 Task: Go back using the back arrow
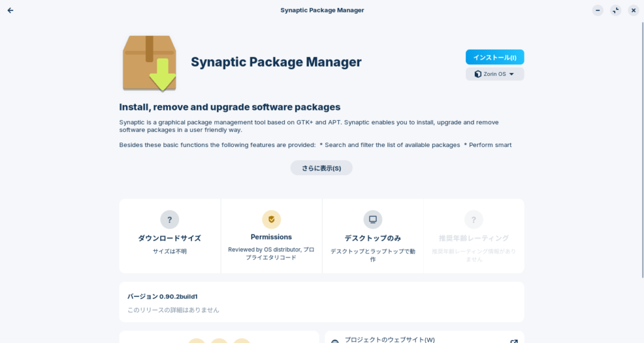(x=10, y=10)
